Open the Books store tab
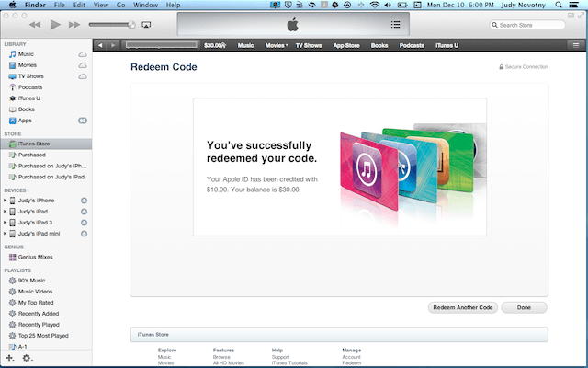Image resolution: width=588 pixels, height=368 pixels. (x=379, y=45)
